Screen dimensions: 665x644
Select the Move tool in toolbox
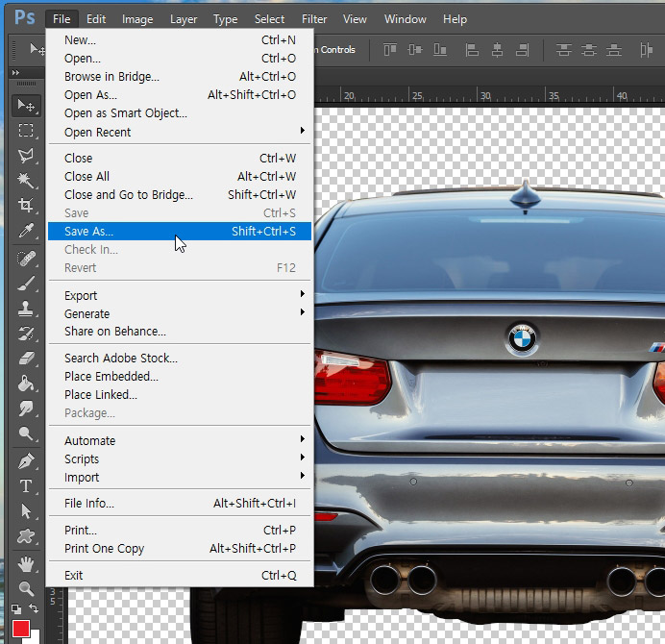click(26, 105)
